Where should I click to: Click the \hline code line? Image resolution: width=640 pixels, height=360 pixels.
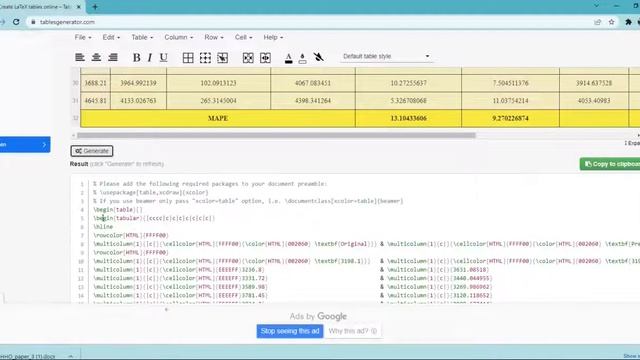(103, 227)
